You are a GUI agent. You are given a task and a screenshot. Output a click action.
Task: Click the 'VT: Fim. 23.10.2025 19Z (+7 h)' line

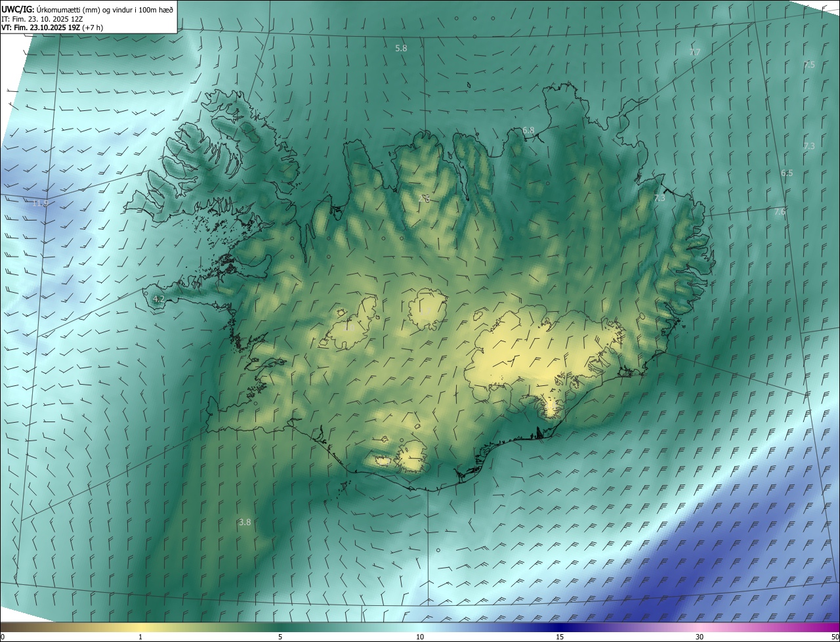(52, 28)
